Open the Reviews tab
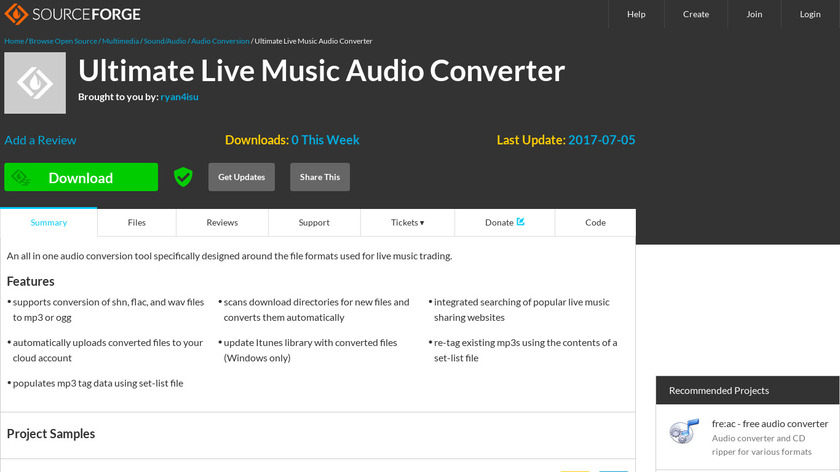This screenshot has width=840, height=472. point(222,222)
